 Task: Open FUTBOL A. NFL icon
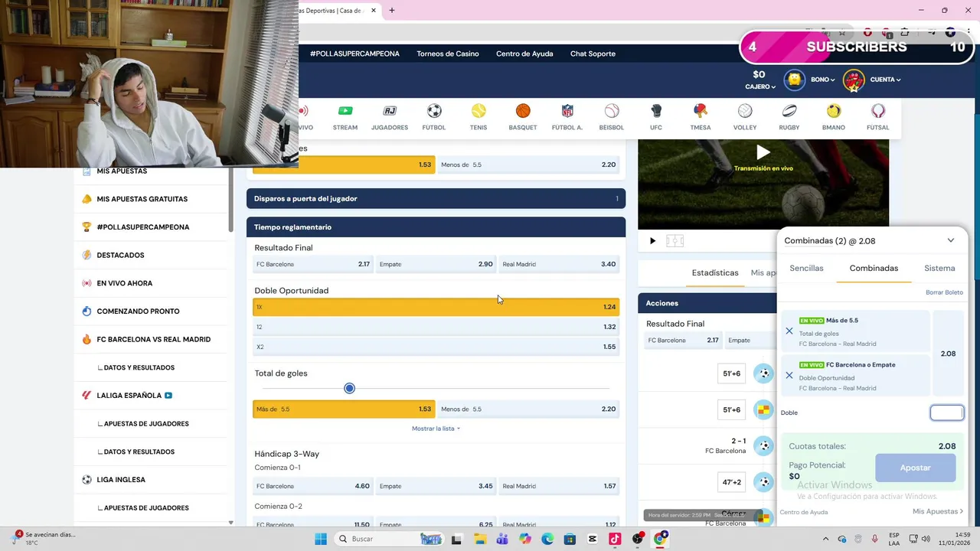[567, 117]
